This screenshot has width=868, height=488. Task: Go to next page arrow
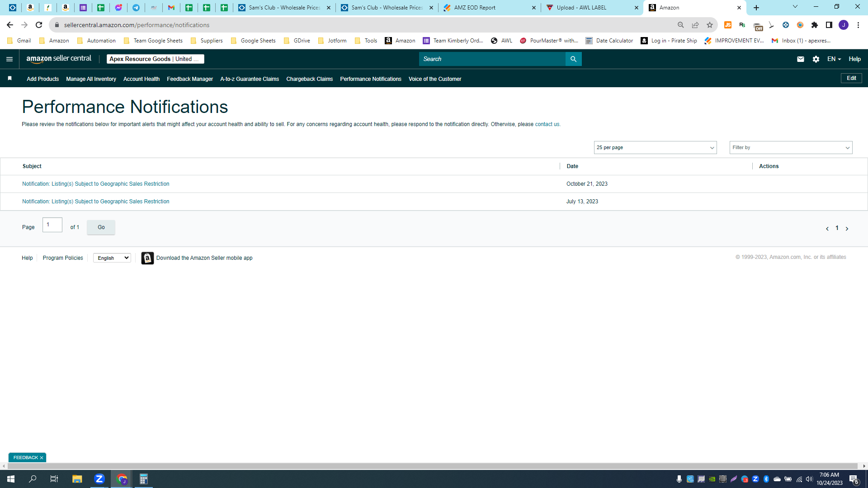[x=847, y=229]
